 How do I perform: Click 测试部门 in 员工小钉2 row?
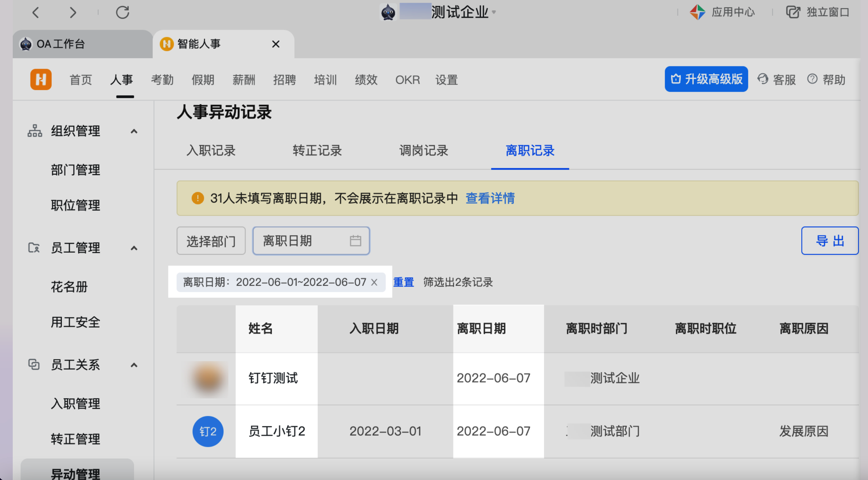pos(615,431)
